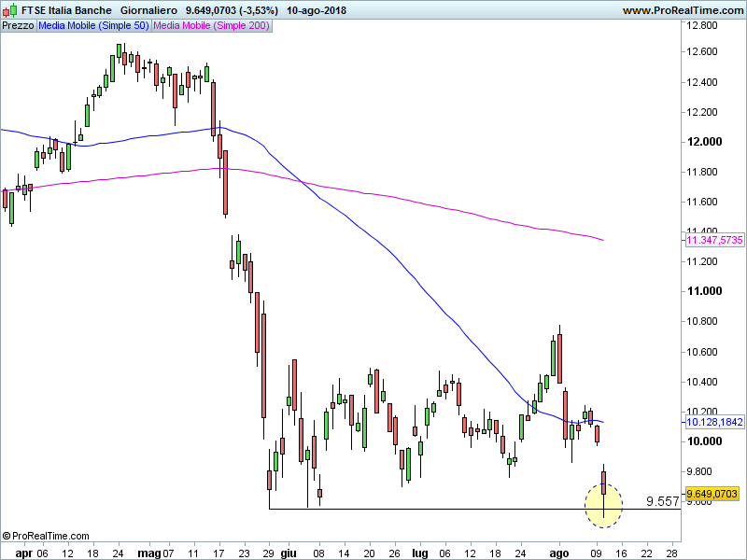Screen dimensions: 747x560
Task: Click the apr month label on time axis
Action: [24, 553]
